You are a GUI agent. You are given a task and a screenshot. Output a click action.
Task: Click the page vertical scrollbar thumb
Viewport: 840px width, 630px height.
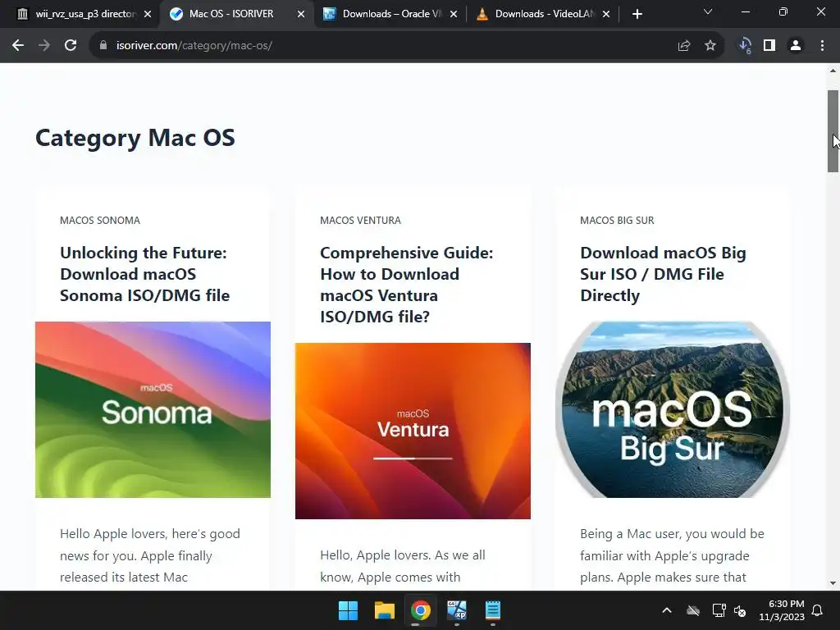point(833,131)
